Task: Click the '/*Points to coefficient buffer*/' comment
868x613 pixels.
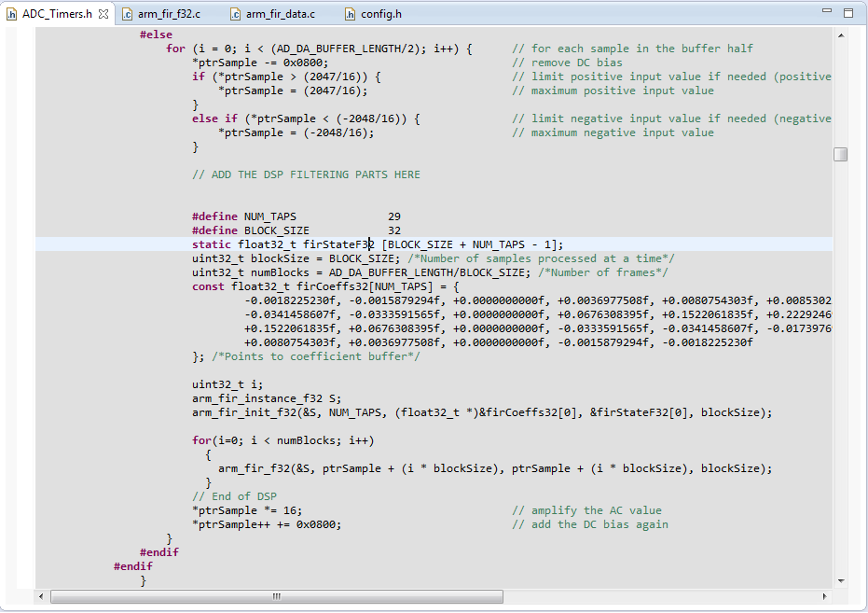Action: click(x=315, y=356)
